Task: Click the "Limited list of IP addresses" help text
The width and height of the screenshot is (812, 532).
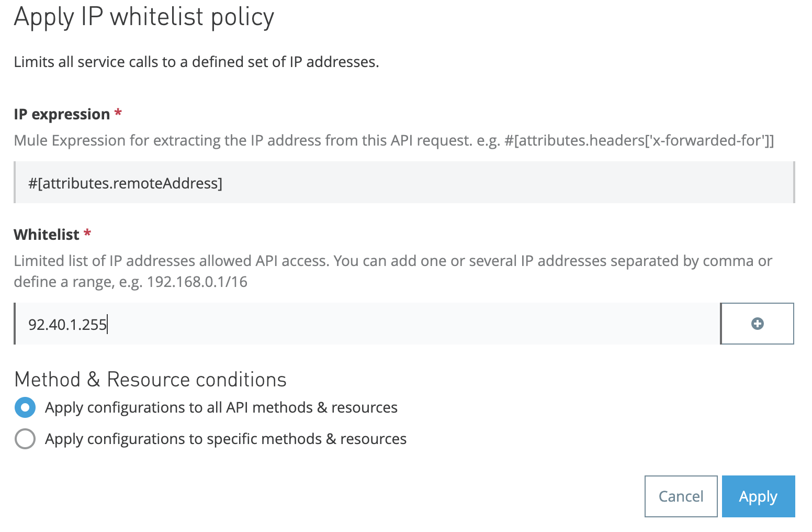Action: (x=392, y=261)
